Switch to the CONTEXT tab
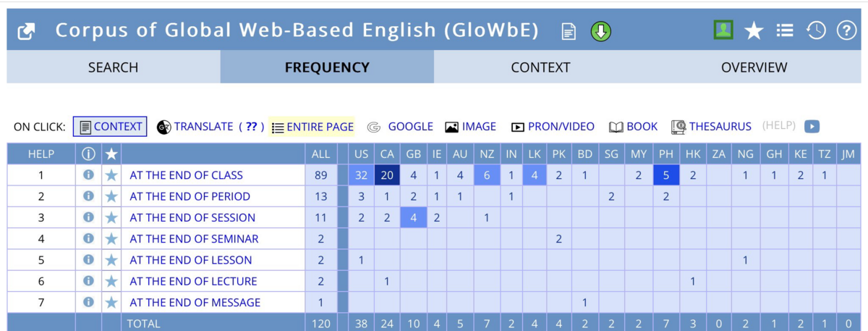 tap(540, 67)
